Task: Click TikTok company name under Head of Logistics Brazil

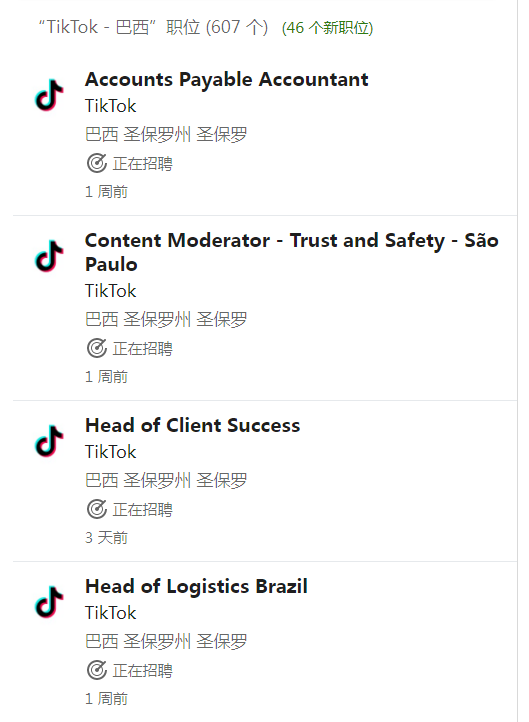Action: 110,613
